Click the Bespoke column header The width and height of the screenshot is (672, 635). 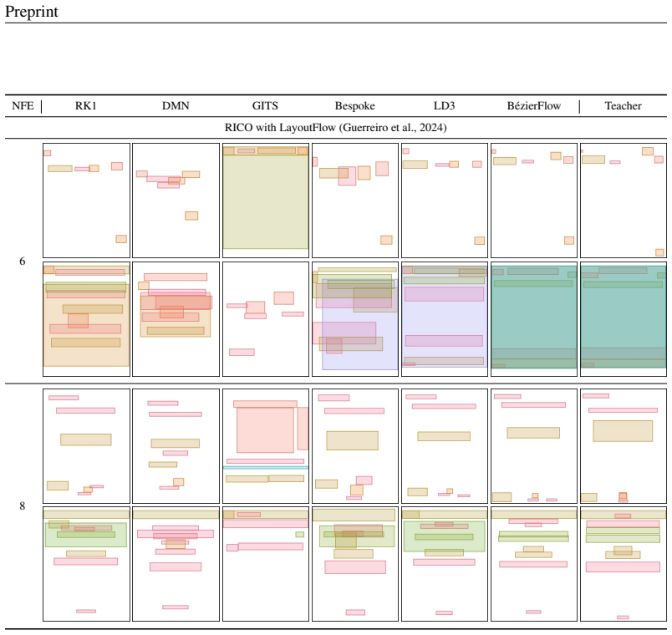(355, 106)
